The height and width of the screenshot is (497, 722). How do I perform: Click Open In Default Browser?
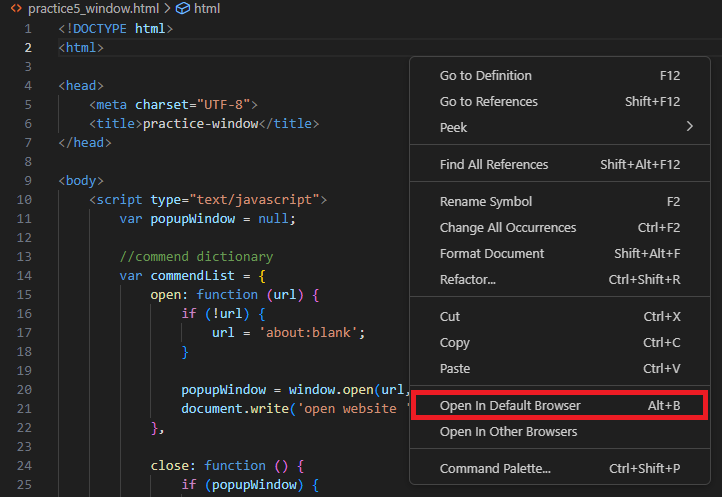click(x=559, y=405)
